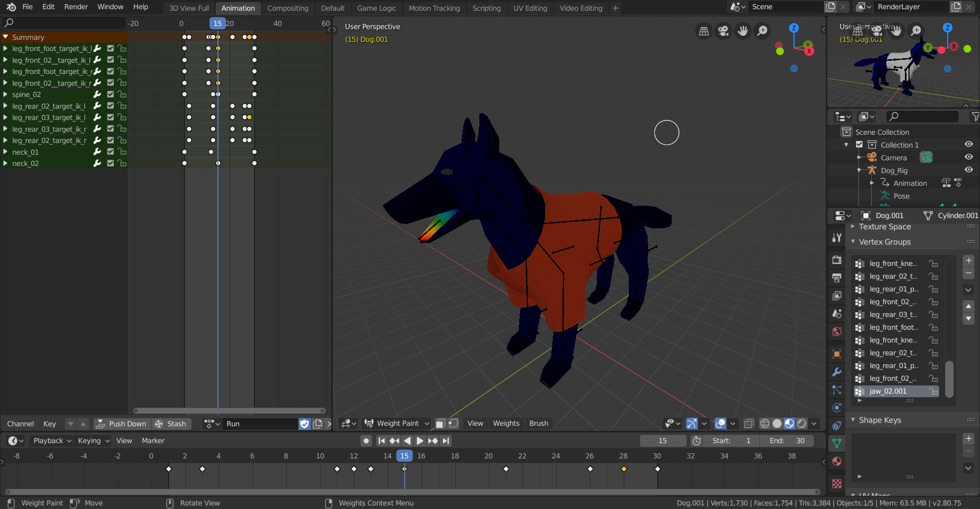Image resolution: width=980 pixels, height=509 pixels.
Task: Click the pan view hand icon
Action: [x=743, y=31]
